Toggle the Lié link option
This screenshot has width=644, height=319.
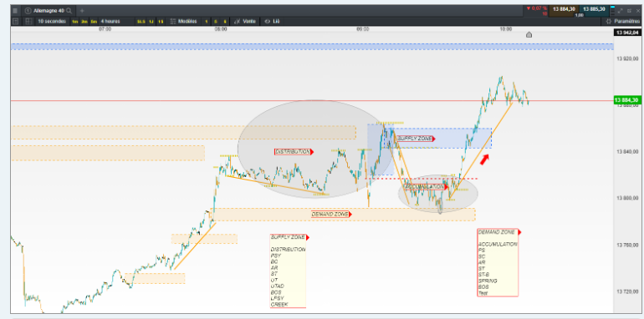(x=273, y=22)
